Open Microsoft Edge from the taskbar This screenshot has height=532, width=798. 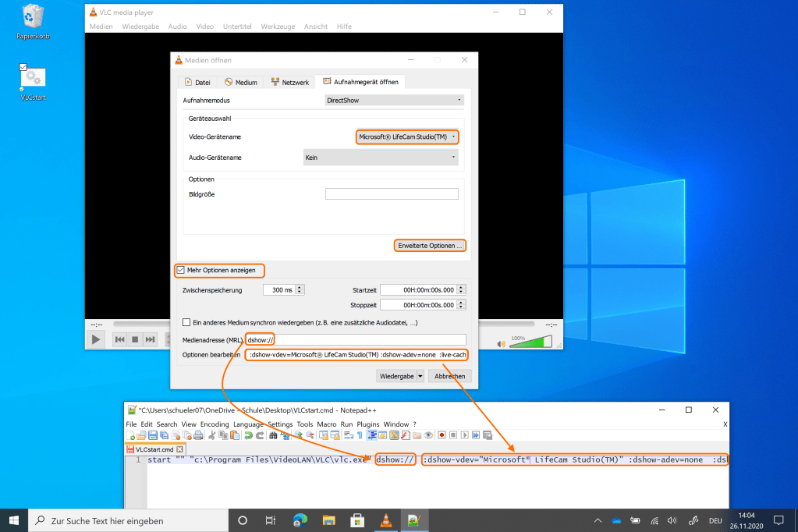click(x=300, y=520)
